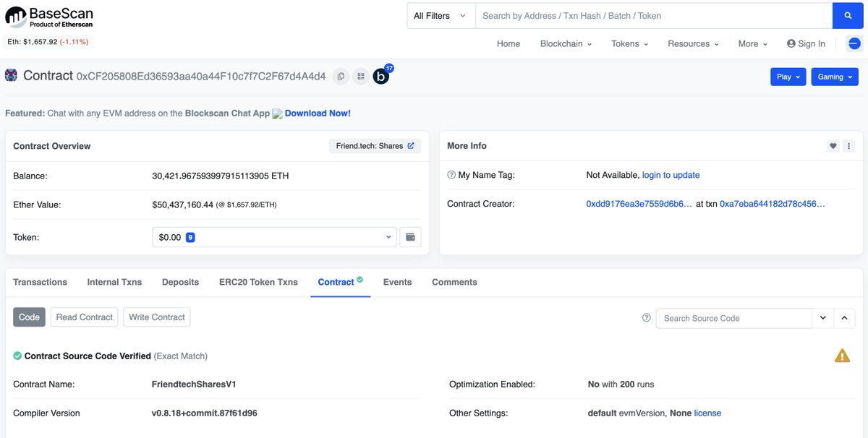Copy the contract address to clipboard
Image resolution: width=868 pixels, height=438 pixels.
point(341,76)
